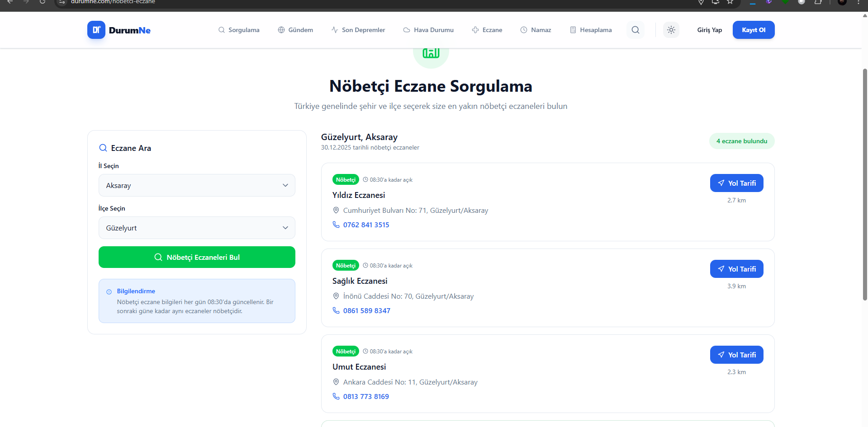Open the İlçe Seçin dropdown showing Güzelyurt
Screen dimensions: 868x427
point(197,228)
